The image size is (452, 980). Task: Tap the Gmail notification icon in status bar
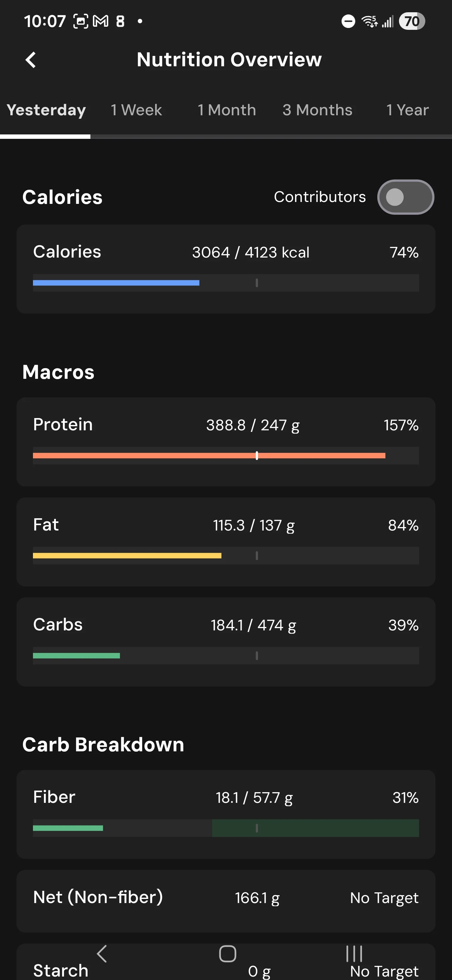(101, 21)
